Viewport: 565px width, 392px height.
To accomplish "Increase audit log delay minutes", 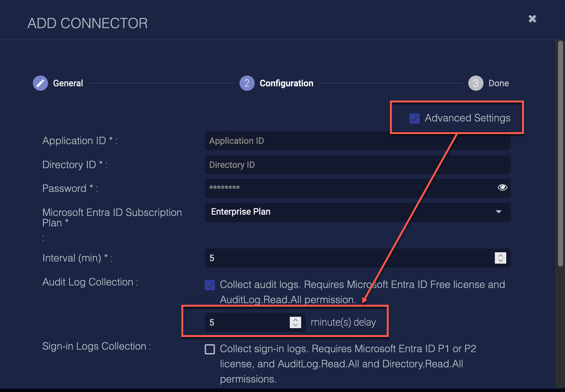I will pyautogui.click(x=295, y=320).
